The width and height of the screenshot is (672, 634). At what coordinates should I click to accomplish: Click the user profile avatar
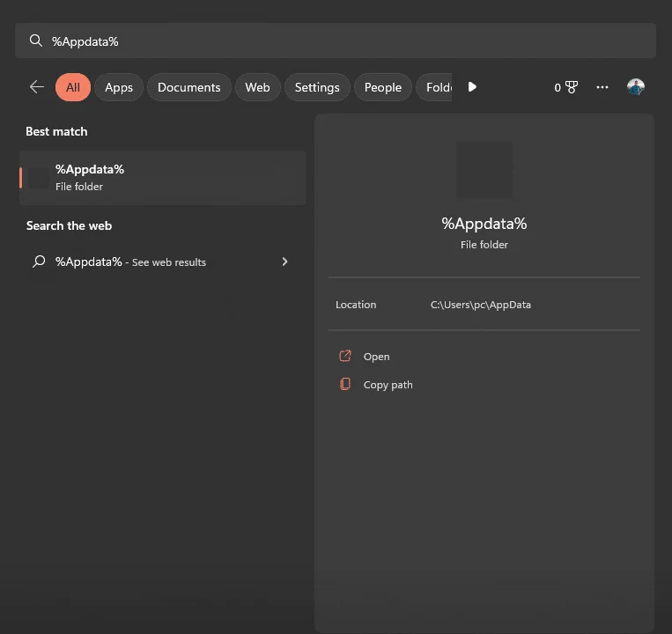point(636,87)
